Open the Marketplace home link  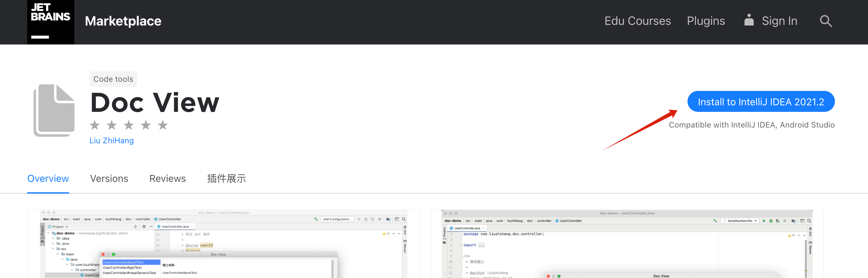(123, 21)
